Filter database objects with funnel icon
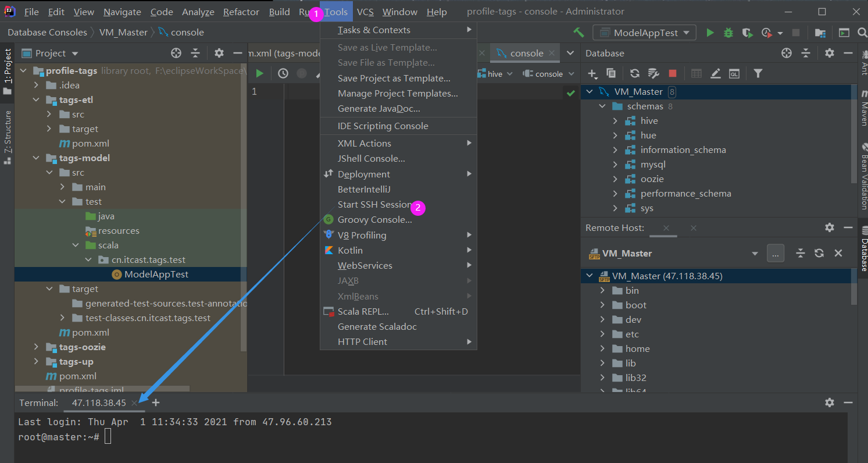The height and width of the screenshot is (463, 868). 758,73
